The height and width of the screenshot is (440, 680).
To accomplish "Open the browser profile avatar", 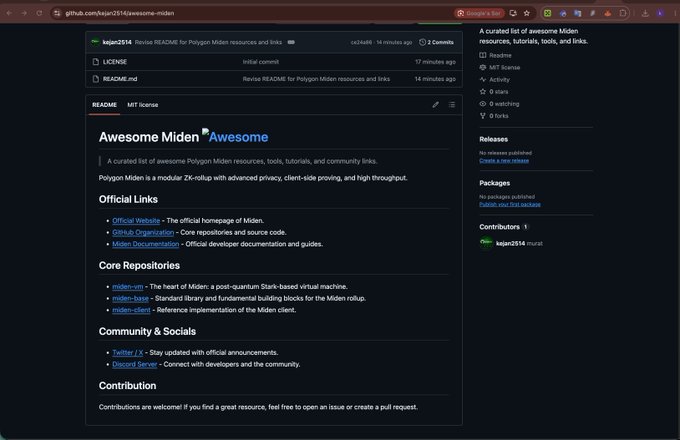I will pos(660,13).
